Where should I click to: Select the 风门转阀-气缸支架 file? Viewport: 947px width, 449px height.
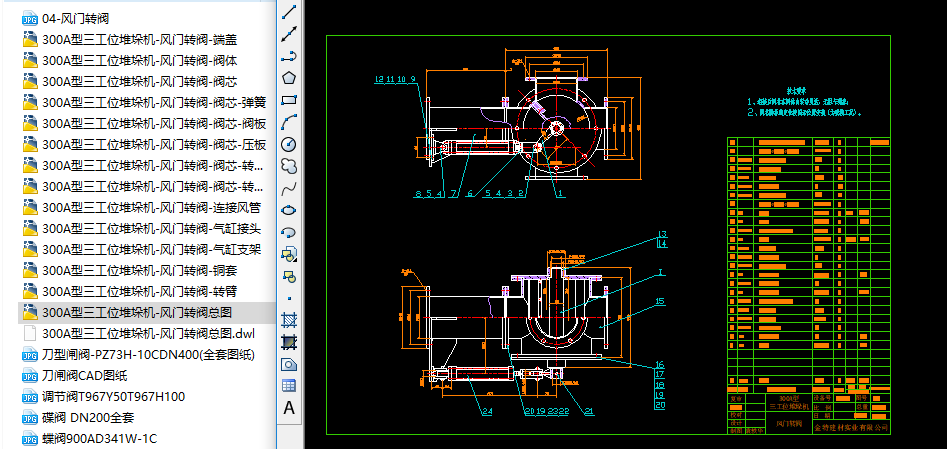150,249
